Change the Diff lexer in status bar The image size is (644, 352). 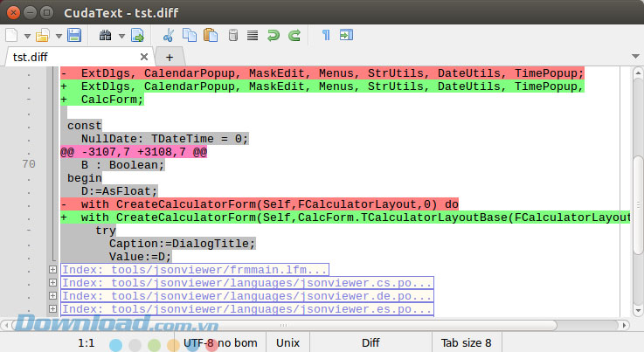(x=370, y=343)
